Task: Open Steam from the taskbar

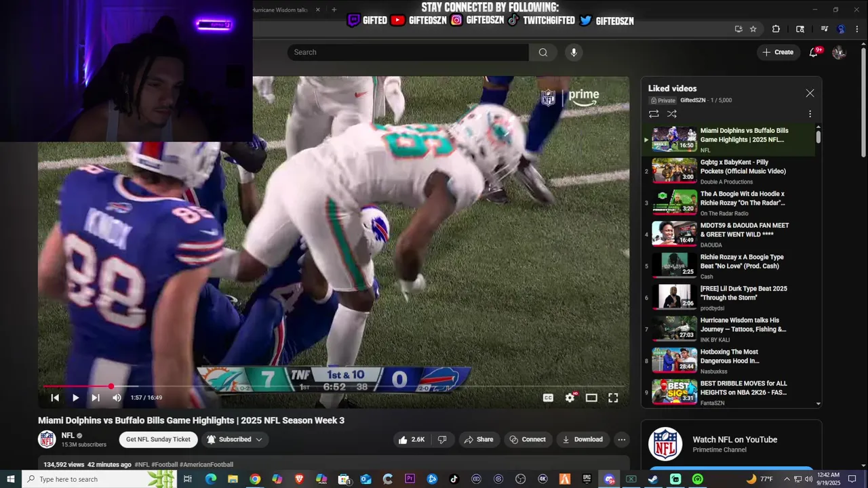Action: (653, 479)
